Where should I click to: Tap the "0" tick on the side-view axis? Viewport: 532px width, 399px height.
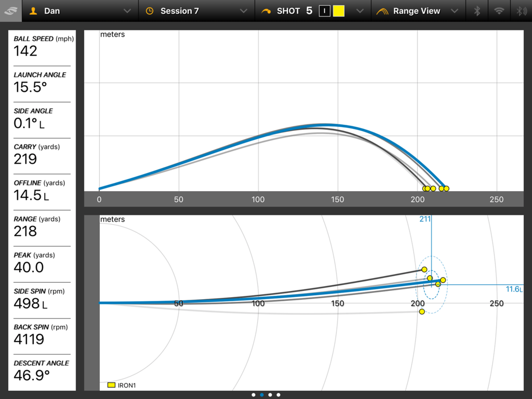coord(99,199)
